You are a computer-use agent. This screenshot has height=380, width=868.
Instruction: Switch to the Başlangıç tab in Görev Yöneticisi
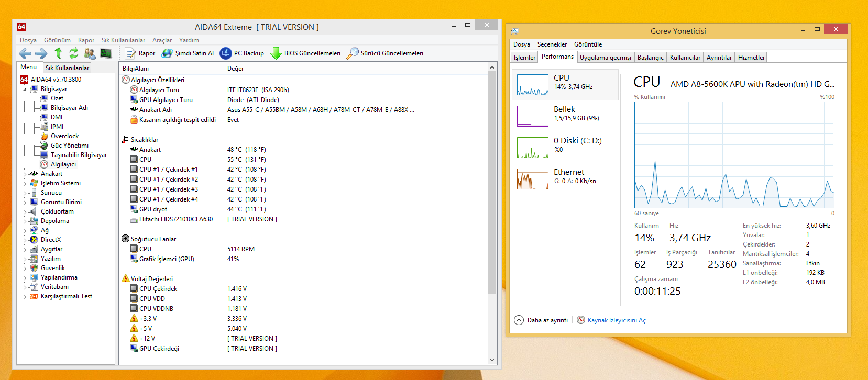point(650,58)
